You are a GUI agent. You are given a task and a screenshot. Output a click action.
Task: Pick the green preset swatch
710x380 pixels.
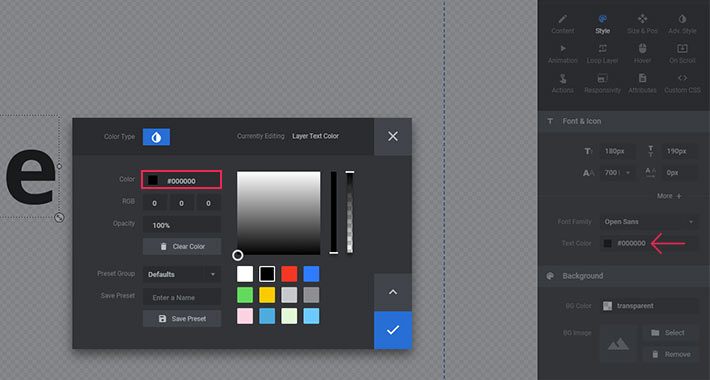[245, 295]
